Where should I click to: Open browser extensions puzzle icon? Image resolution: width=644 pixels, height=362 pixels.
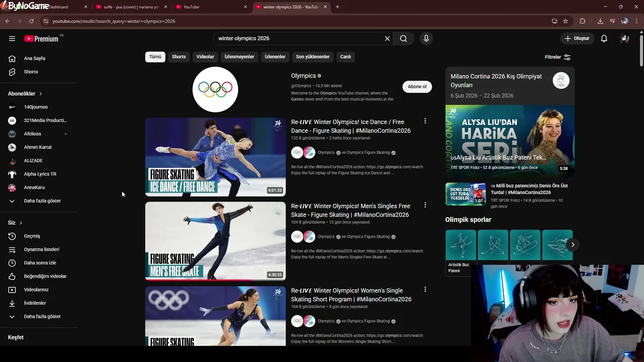pyautogui.click(x=583, y=21)
